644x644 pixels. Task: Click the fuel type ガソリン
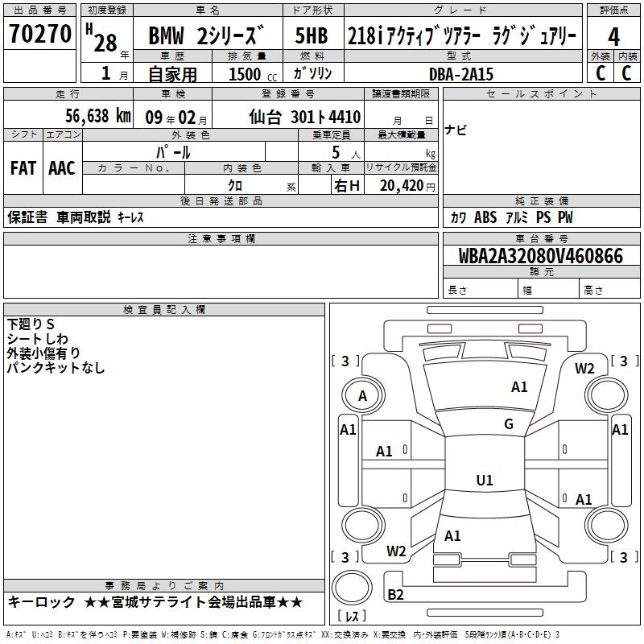tap(312, 73)
